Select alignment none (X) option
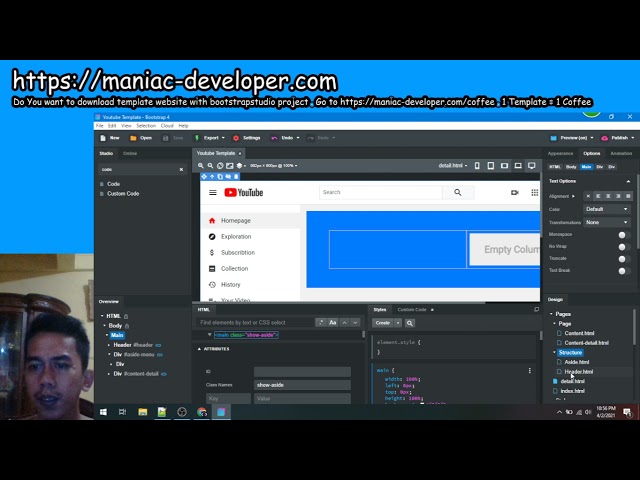The image size is (640, 480). (x=588, y=196)
